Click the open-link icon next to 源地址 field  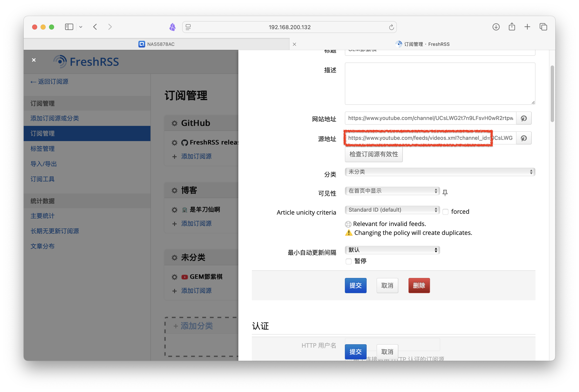[524, 138]
